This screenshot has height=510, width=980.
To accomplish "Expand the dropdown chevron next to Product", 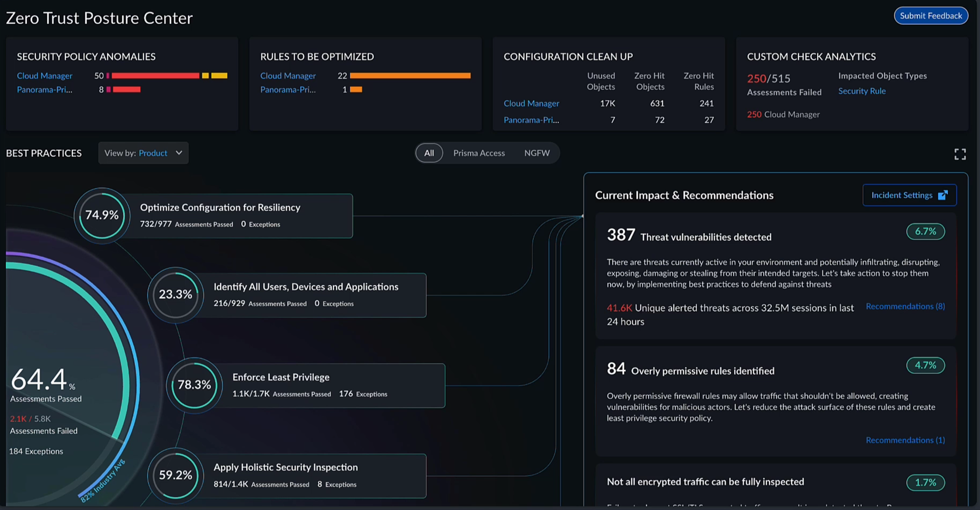I will (x=179, y=153).
